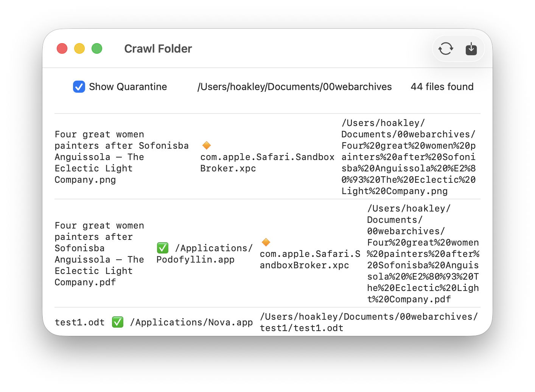Click the refresh crawl icon in toolbar
Screen dimensions: 535x392
[x=445, y=49]
